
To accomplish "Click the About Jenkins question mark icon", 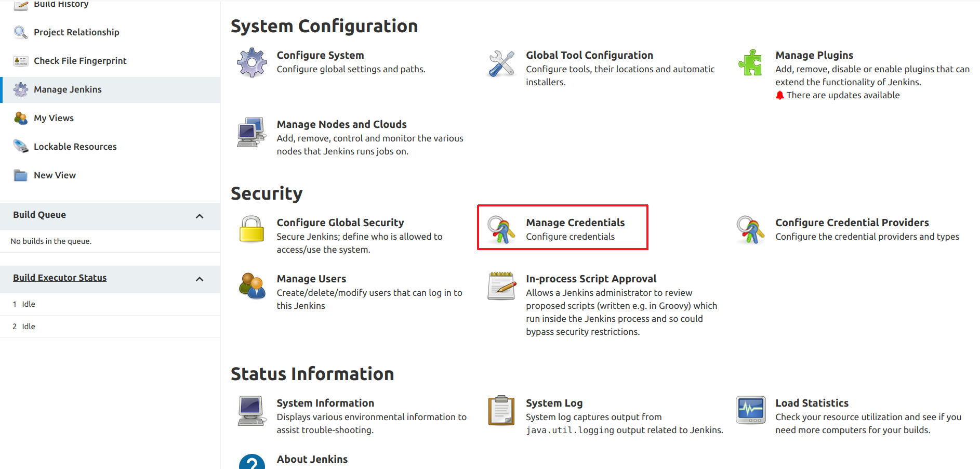I will (252, 462).
